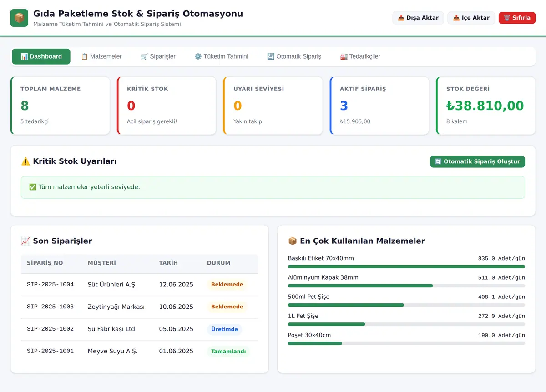The image size is (546, 392).
Task: Open the Dashboard tab
Action: coord(41,56)
